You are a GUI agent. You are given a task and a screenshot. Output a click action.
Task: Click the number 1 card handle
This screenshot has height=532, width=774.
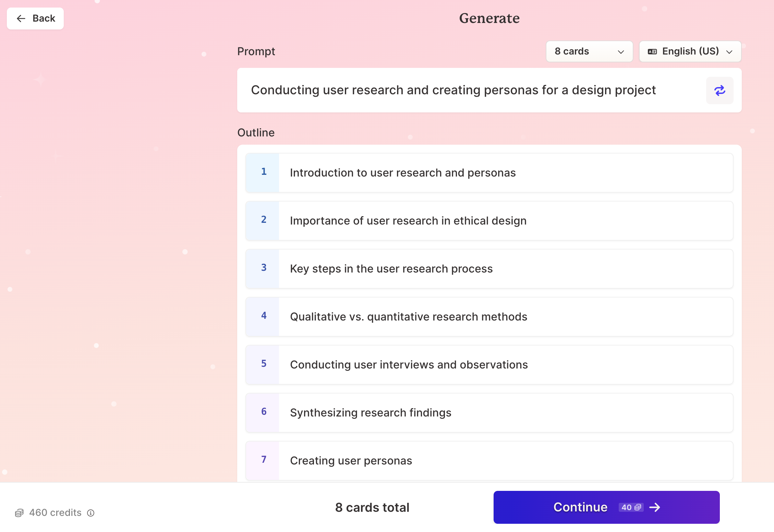(x=263, y=173)
